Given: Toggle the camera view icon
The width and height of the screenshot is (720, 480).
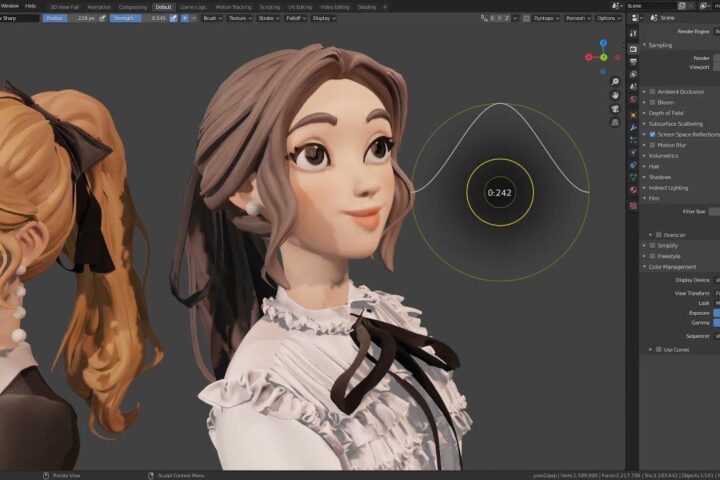Looking at the screenshot, I should click(x=615, y=109).
